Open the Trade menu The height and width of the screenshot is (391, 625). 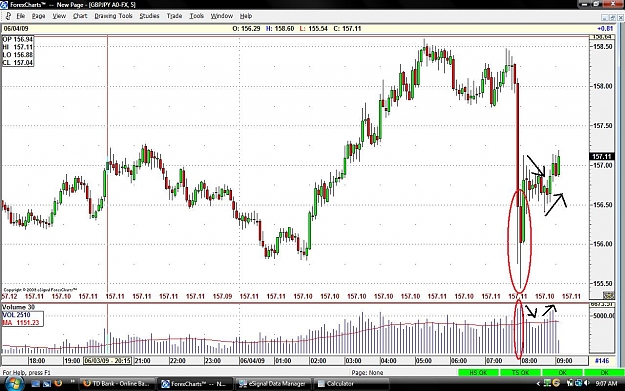(x=174, y=16)
